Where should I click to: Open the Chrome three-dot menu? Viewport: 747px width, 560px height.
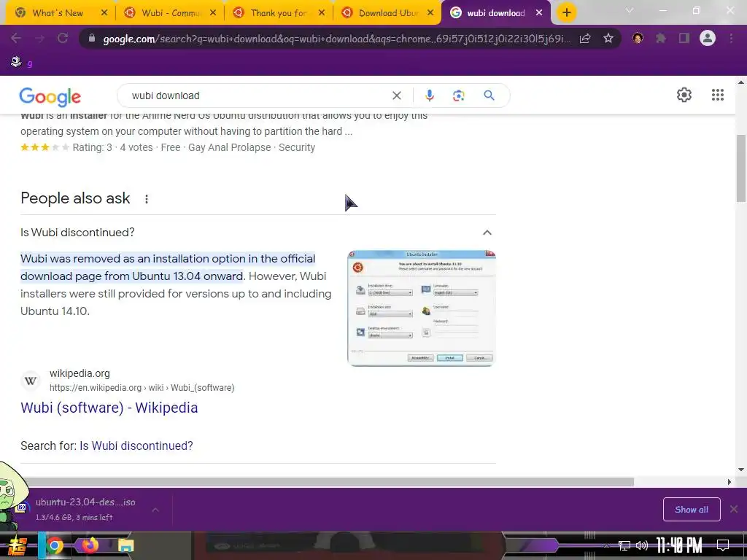[x=731, y=38]
